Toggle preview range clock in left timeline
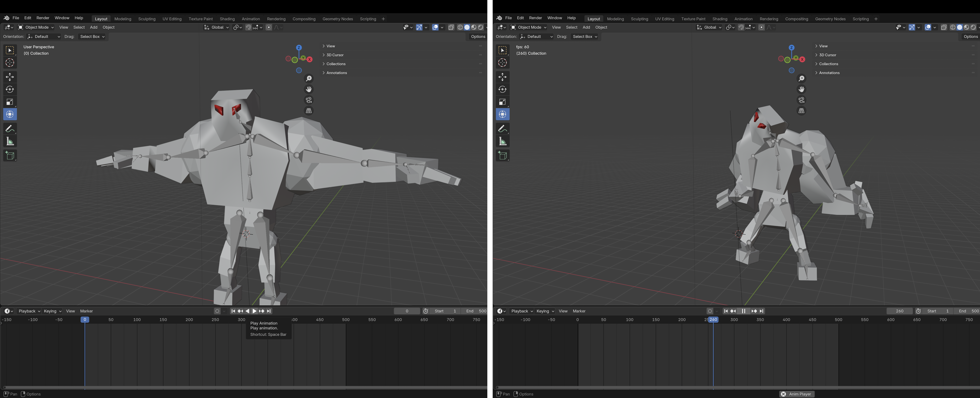The height and width of the screenshot is (398, 980). [426, 311]
